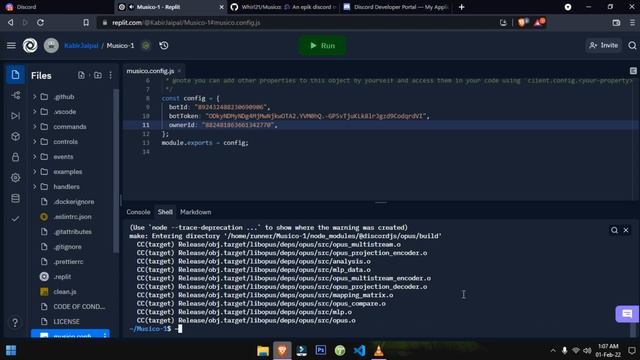Image resolution: width=640 pixels, height=360 pixels.
Task: Open the version history clock icon
Action: [x=164, y=45]
